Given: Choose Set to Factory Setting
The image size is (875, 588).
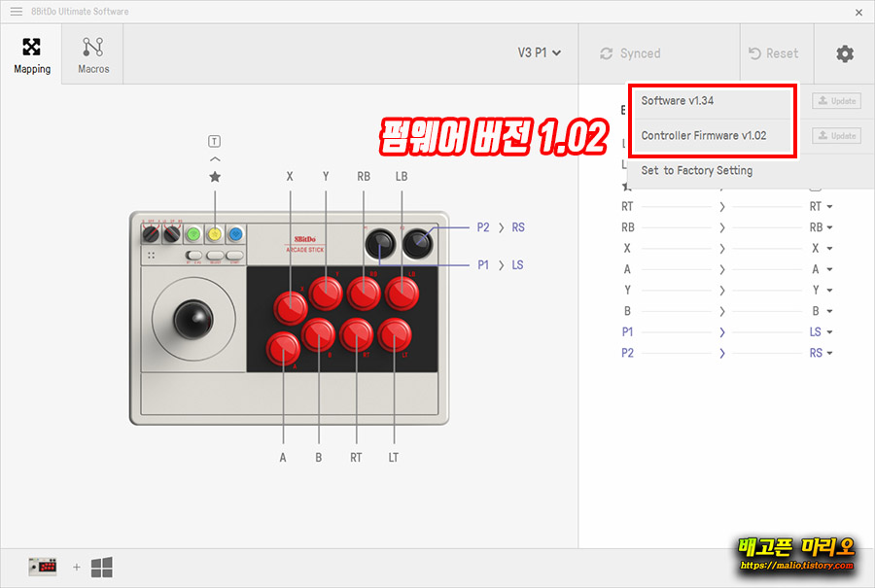Looking at the screenshot, I should click(696, 171).
